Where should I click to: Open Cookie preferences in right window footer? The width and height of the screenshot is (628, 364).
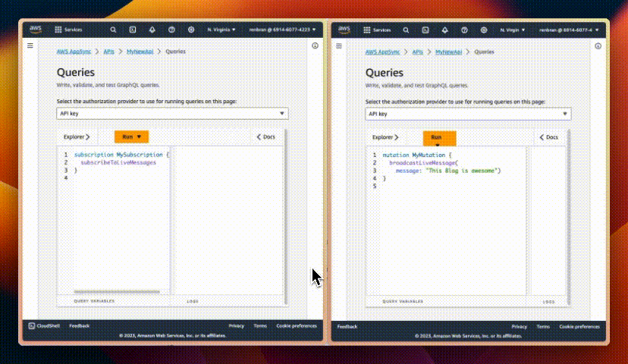[x=579, y=327]
